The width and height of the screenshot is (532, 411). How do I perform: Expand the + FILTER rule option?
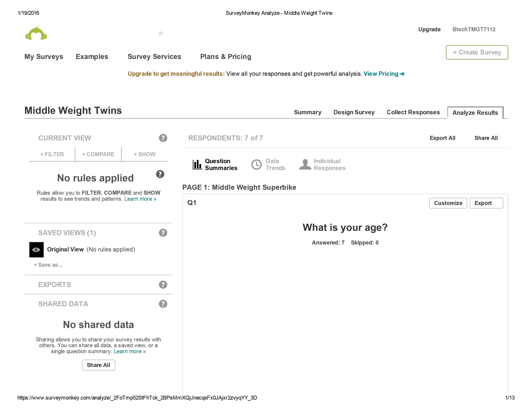tap(52, 154)
